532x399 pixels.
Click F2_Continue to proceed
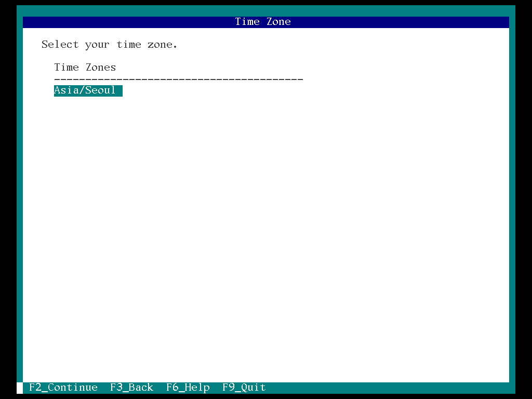coord(63,388)
